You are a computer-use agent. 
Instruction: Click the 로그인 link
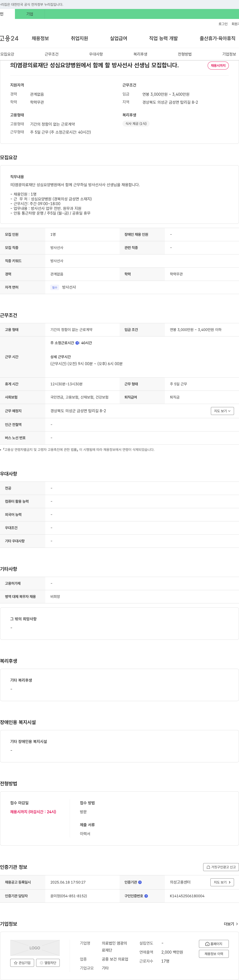tap(223, 24)
